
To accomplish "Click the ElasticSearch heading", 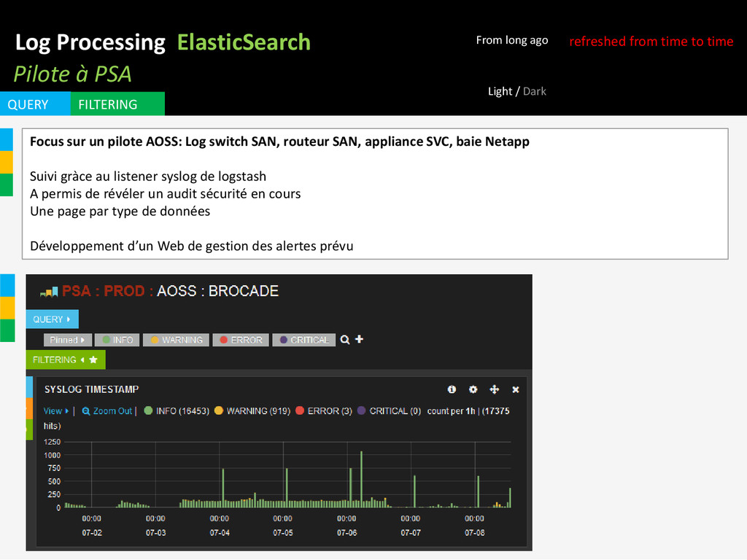I will (244, 42).
